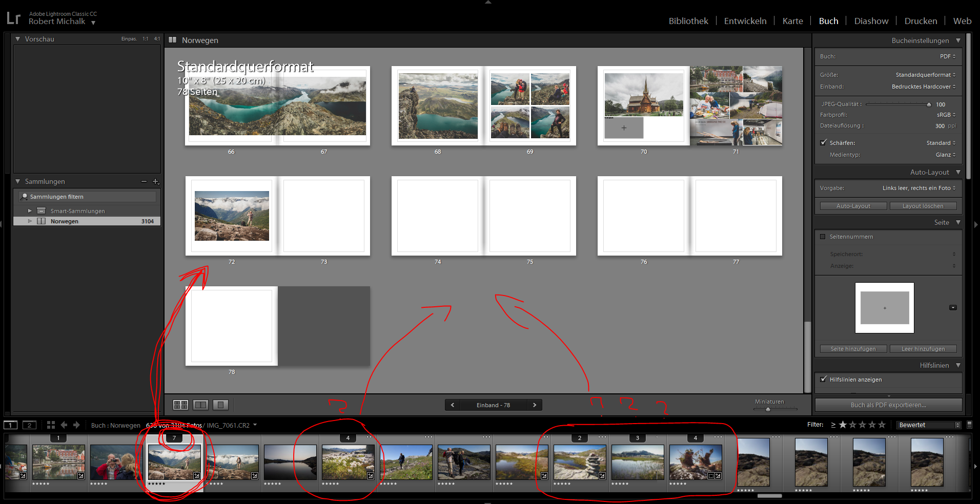Expand Smart-Sammlungen tree item
The image size is (980, 504).
click(30, 211)
